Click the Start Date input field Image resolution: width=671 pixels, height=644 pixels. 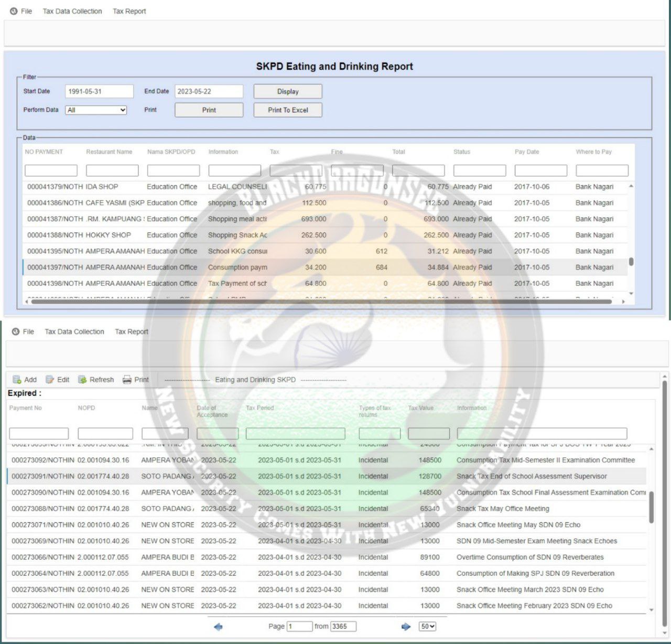point(99,91)
